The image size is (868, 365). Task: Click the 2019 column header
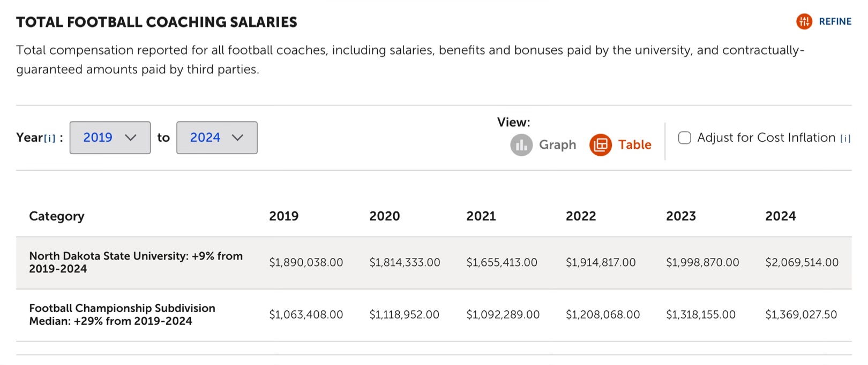point(283,216)
